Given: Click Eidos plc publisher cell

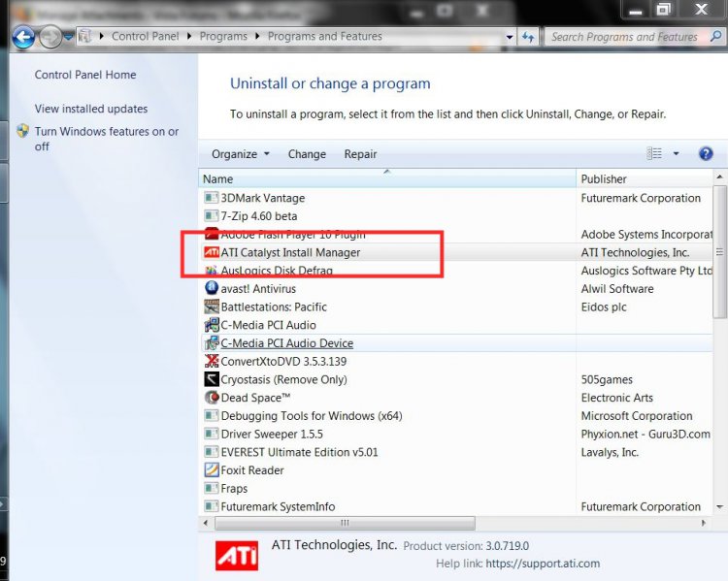Looking at the screenshot, I should point(604,307).
